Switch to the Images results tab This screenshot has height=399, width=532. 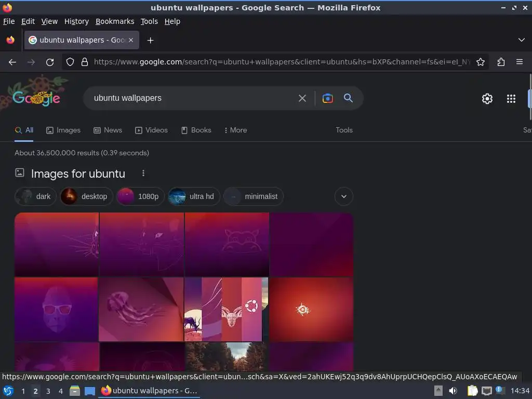(63, 130)
